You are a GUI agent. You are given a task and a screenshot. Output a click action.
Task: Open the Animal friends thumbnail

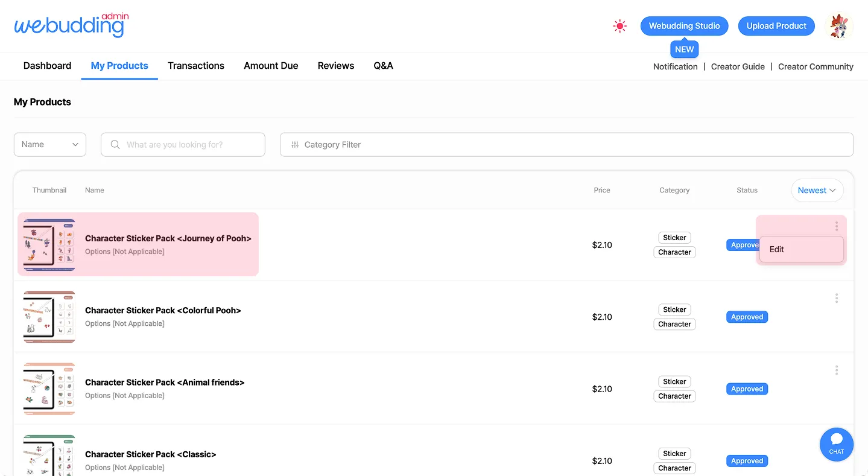[x=49, y=389]
